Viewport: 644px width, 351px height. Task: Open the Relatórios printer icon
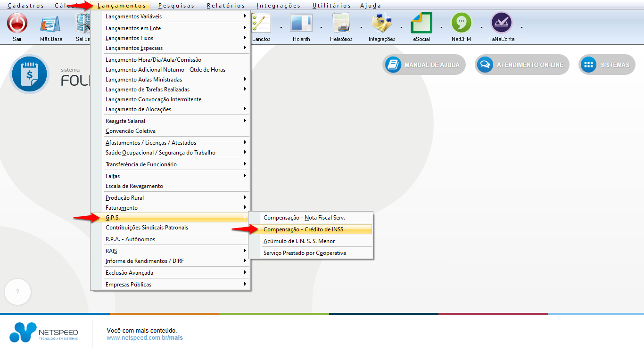tap(341, 23)
